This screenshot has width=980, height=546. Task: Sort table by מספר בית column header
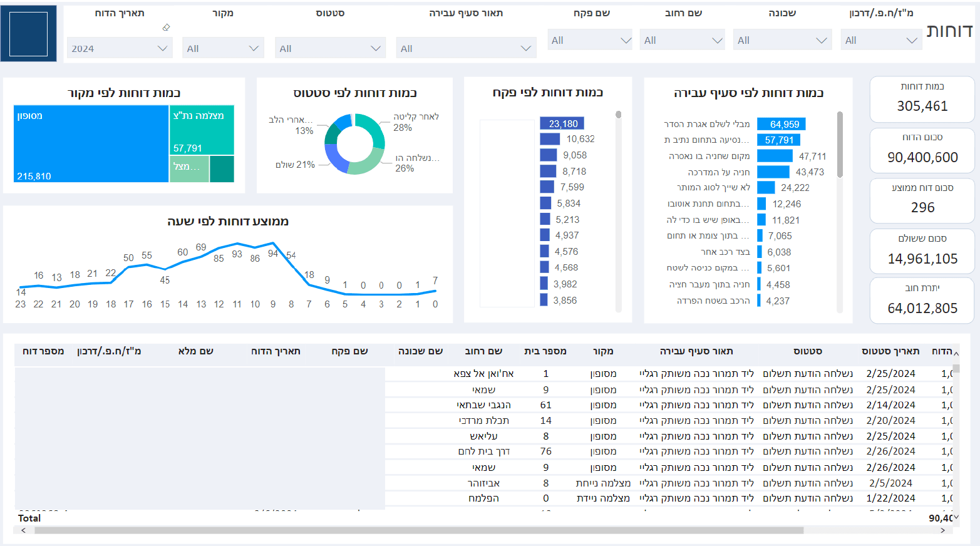(545, 351)
